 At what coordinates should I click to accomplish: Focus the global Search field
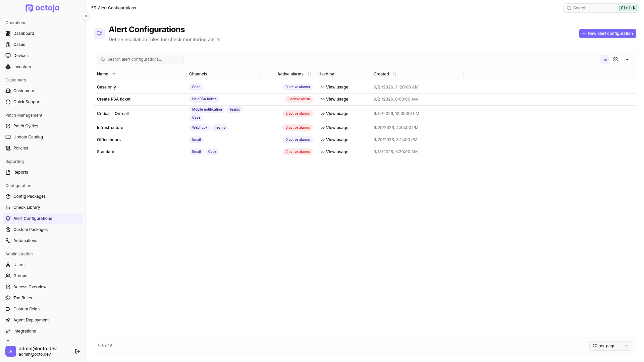tap(600, 8)
